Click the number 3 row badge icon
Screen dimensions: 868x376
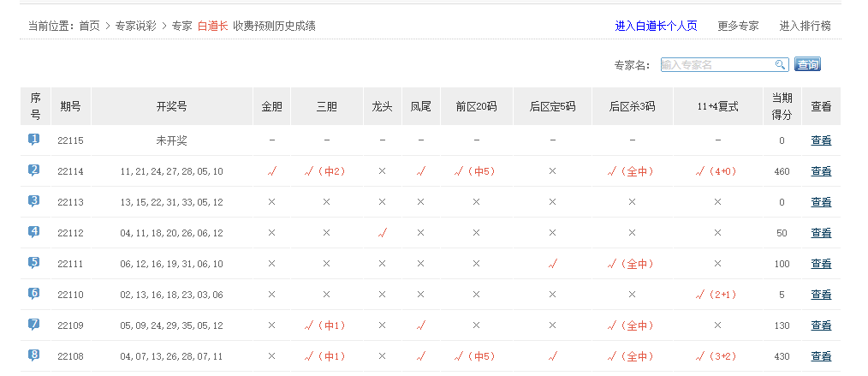tap(34, 200)
